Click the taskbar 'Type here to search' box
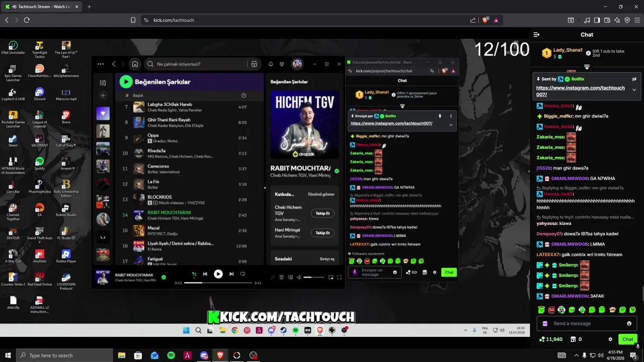The height and width of the screenshot is (362, 644). [x=64, y=355]
